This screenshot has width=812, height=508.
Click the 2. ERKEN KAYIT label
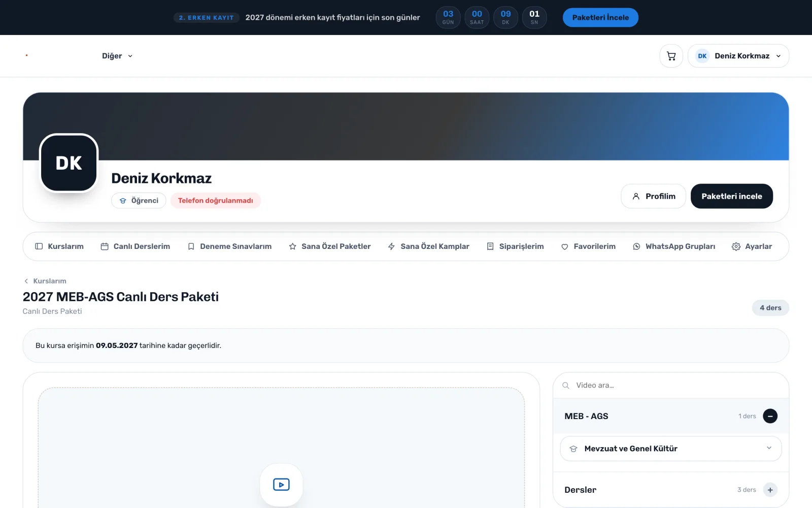tap(206, 18)
